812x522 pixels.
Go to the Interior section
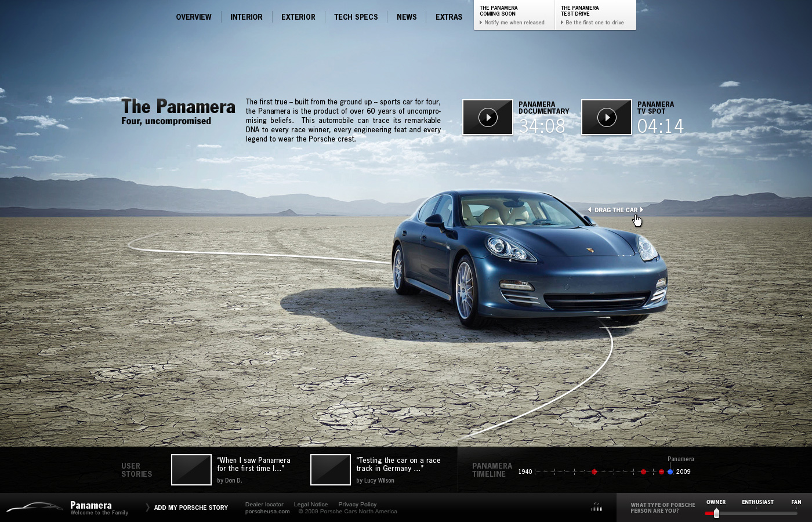click(246, 17)
